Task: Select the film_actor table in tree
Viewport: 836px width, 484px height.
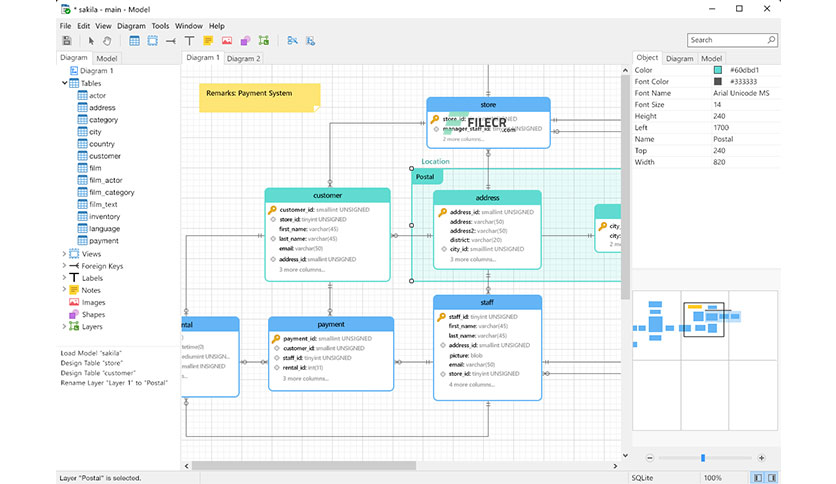Action: coord(106,180)
